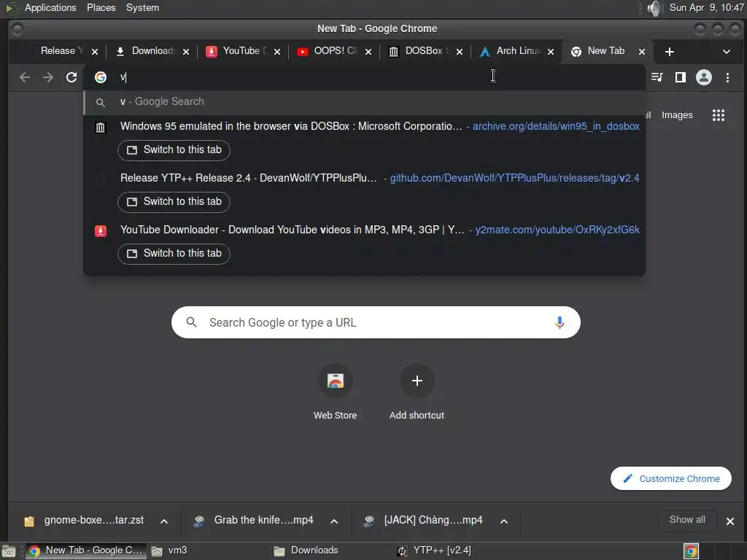Go forward to the next page
This screenshot has width=747, height=560.
coord(48,77)
